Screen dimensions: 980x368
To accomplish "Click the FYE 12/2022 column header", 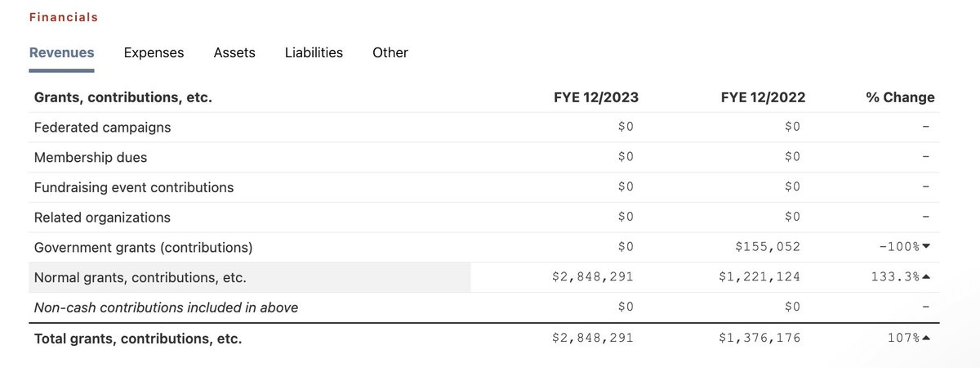I will pos(763,97).
